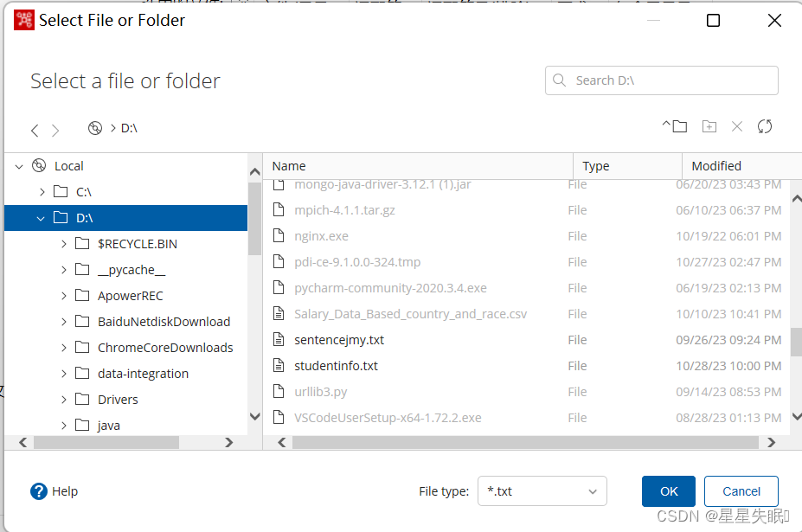Click the root location icon in breadcrumb

[95, 128]
